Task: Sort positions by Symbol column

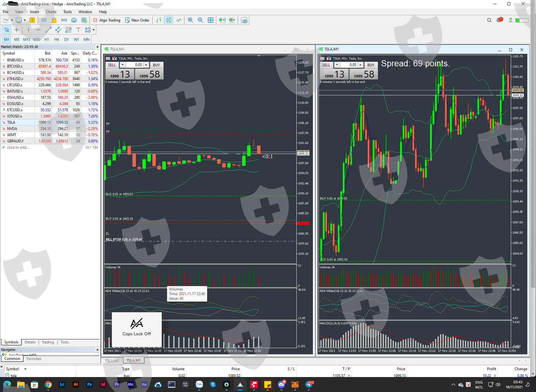Action: coord(12,369)
